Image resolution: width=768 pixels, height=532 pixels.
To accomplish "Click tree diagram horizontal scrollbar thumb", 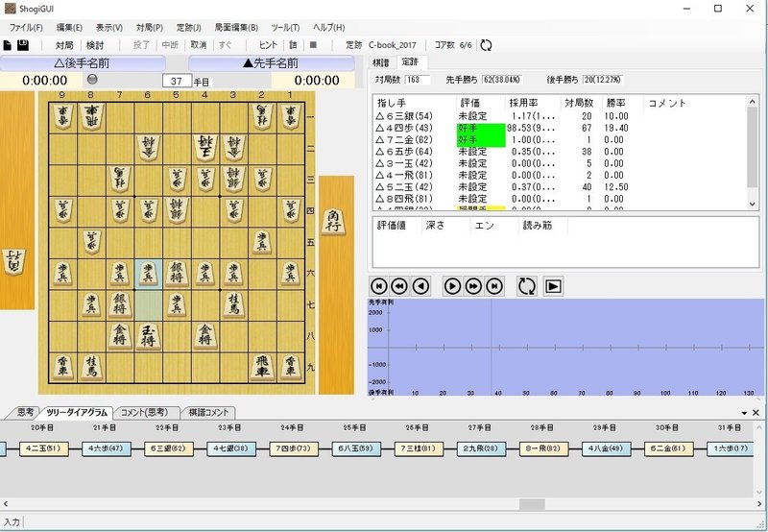I will coord(532,503).
